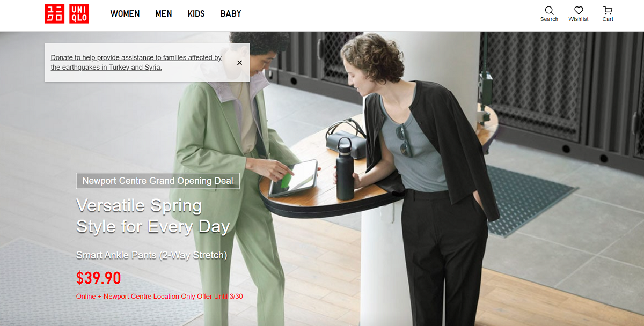
Task: Click the Newport Centre Location Only offer text
Action: point(159,296)
